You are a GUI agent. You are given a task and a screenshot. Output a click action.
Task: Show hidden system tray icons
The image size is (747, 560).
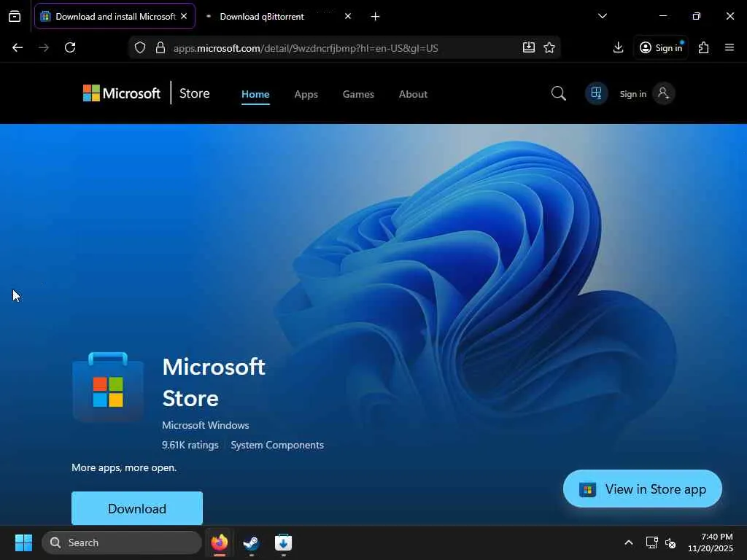[x=629, y=542]
